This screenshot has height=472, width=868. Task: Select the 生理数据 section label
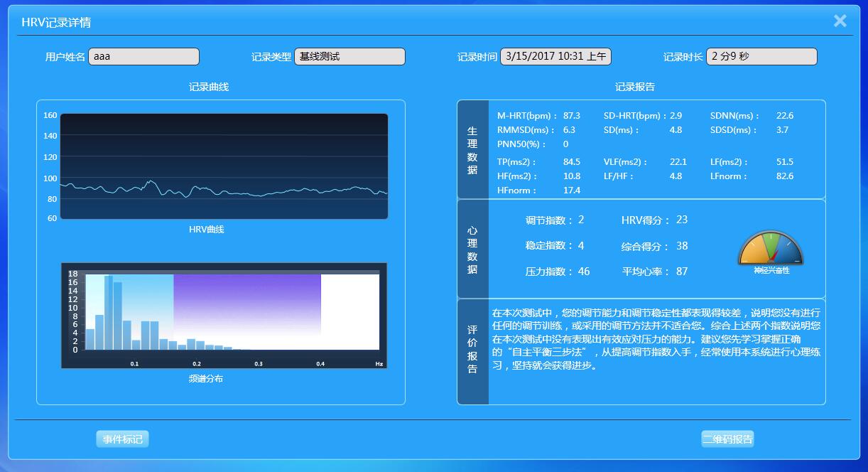[473, 150]
